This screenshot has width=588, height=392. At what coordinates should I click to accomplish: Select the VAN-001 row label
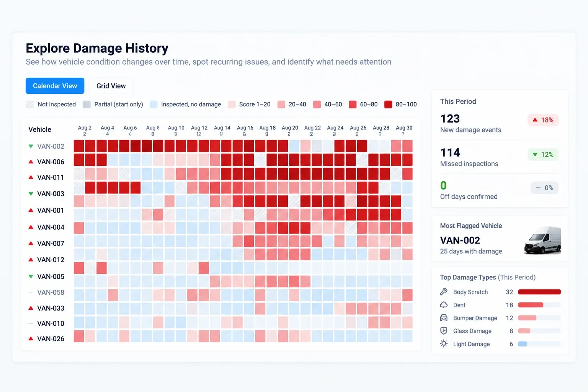51,210
